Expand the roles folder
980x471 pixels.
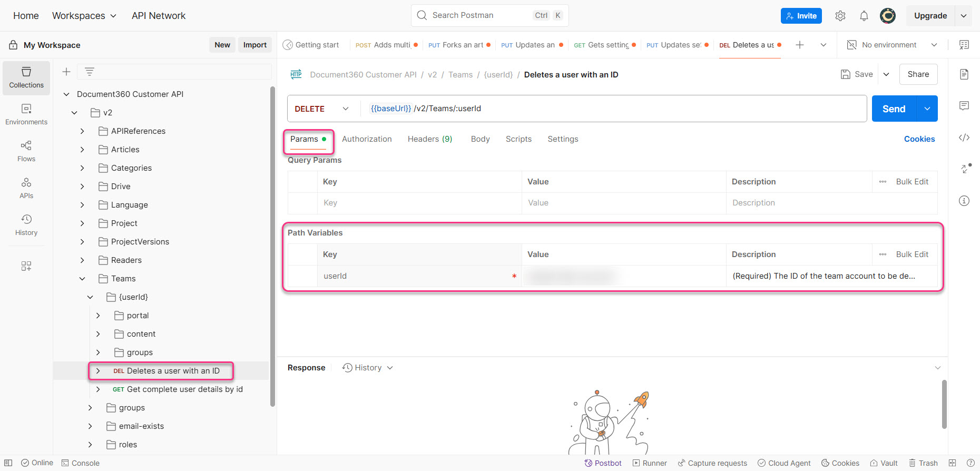pyautogui.click(x=90, y=445)
